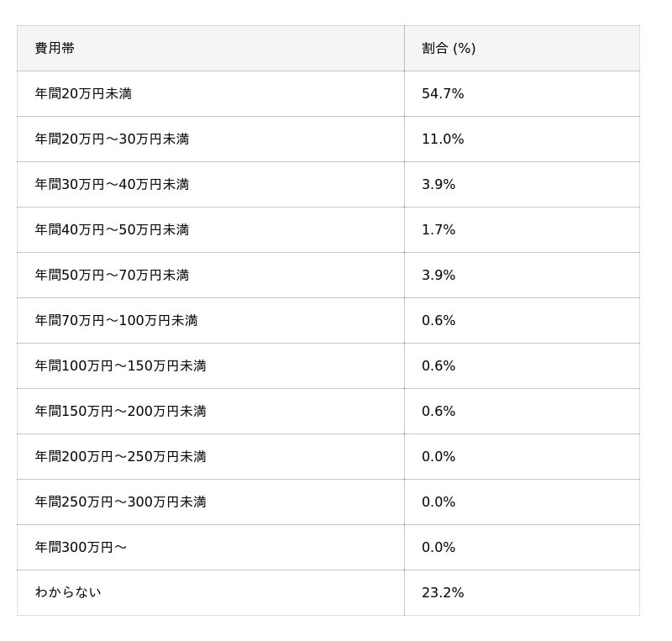Click the 3.9% cell for 30万円〜40万円
This screenshot has height=641, width=672.
point(438,185)
